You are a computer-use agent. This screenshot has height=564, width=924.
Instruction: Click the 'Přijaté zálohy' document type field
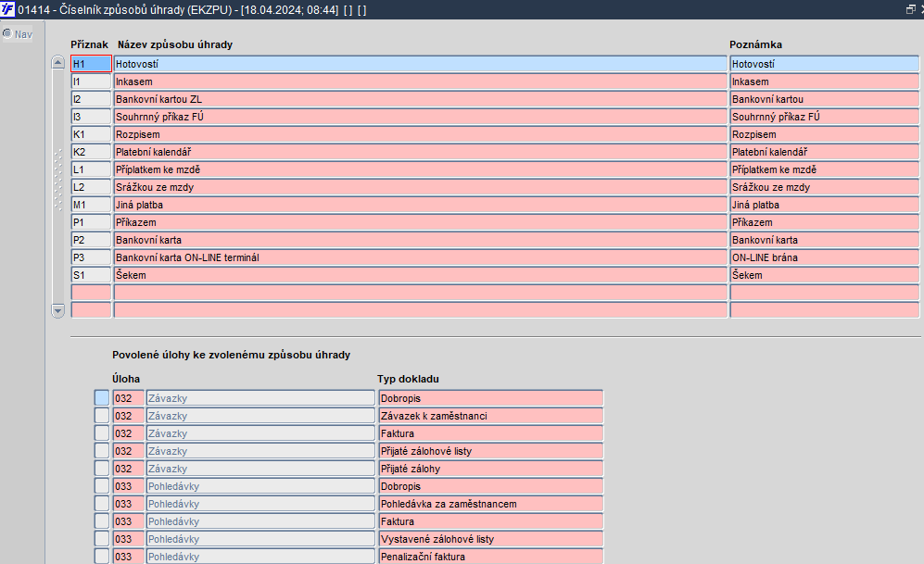(491, 469)
